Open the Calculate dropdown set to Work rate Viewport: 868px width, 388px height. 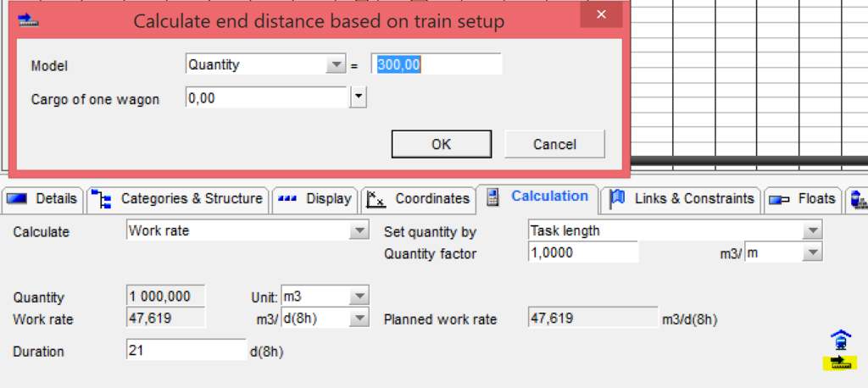(x=248, y=230)
